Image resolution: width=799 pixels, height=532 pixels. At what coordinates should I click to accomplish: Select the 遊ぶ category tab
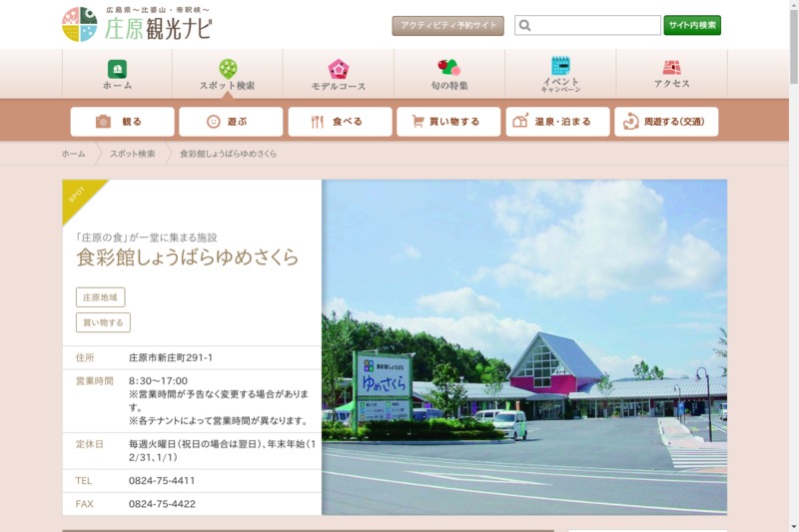click(231, 122)
